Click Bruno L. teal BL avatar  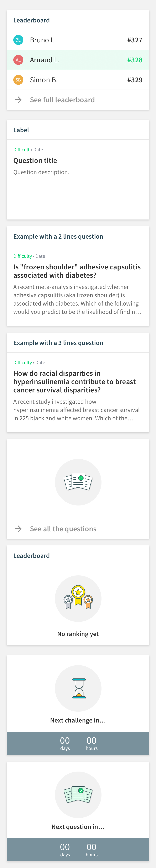pyautogui.click(x=18, y=40)
